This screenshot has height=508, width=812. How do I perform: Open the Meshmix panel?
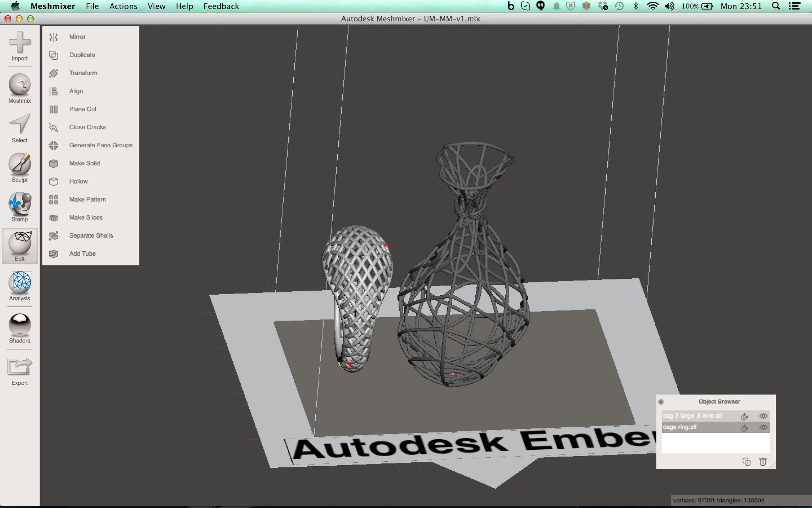click(20, 89)
